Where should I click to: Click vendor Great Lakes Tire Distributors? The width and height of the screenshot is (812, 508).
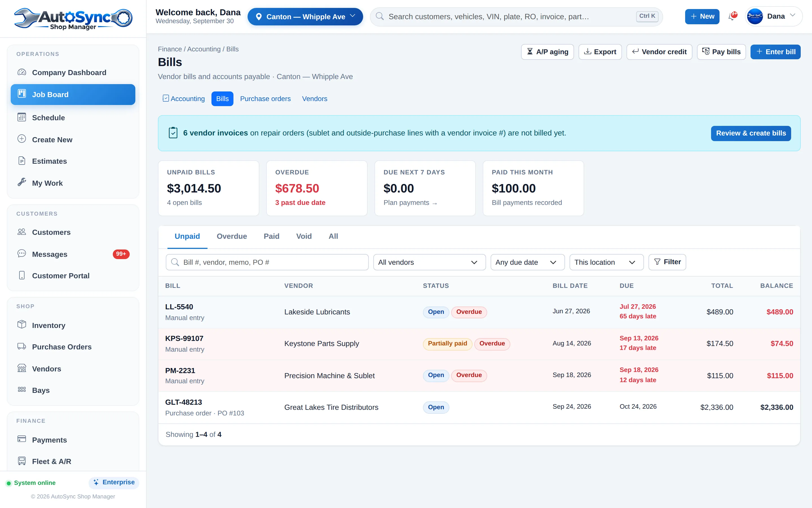pos(331,407)
